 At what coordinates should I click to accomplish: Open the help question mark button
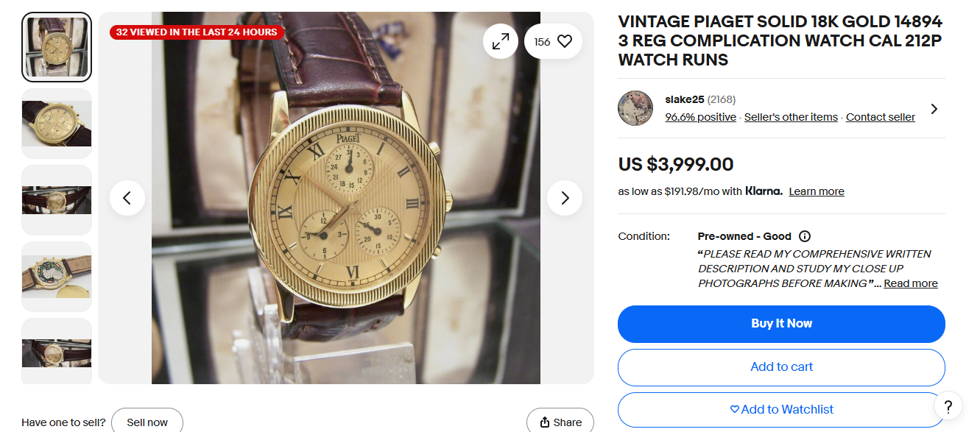948,406
